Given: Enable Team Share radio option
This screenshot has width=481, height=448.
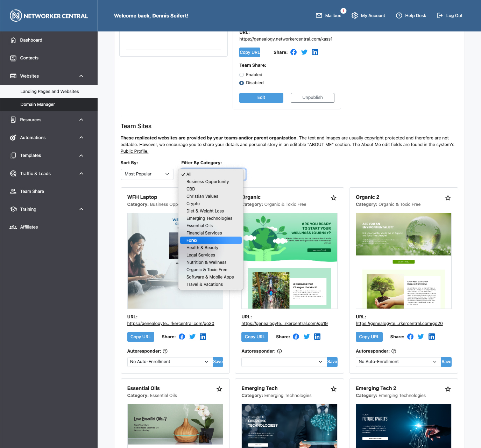Looking at the screenshot, I should [241, 75].
